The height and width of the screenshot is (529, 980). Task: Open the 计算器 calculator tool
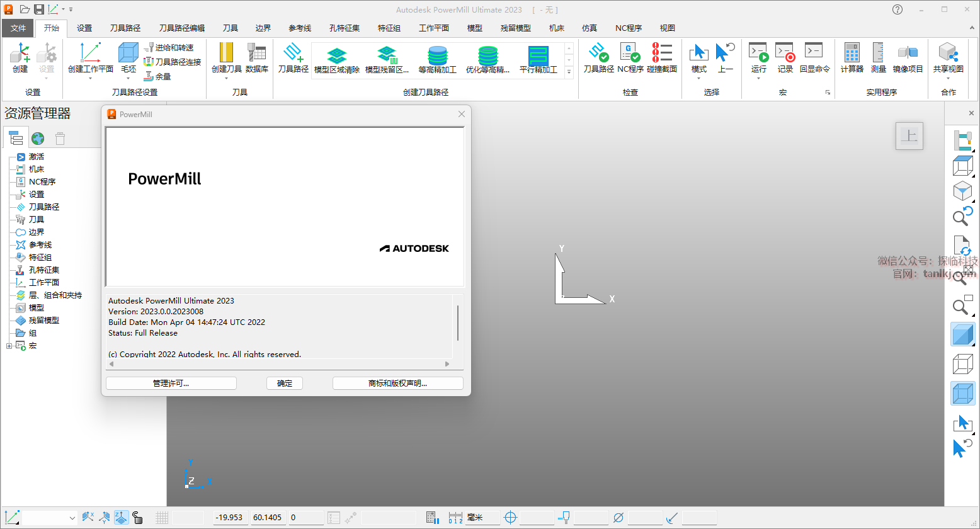(852, 58)
